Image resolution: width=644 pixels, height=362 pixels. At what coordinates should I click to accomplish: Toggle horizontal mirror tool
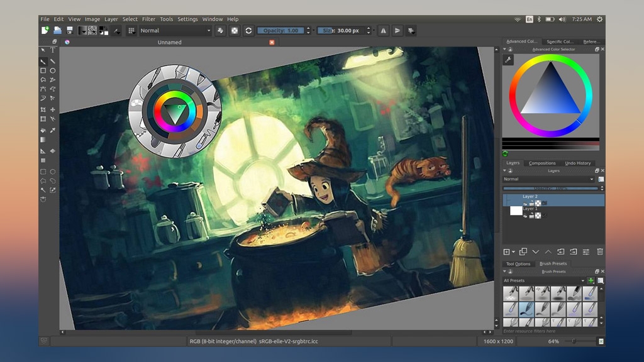(383, 30)
